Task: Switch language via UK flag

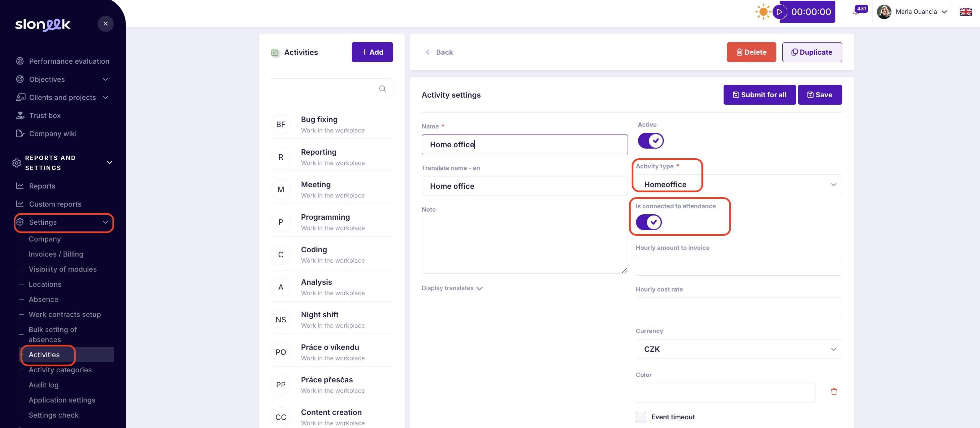Action: point(965,12)
